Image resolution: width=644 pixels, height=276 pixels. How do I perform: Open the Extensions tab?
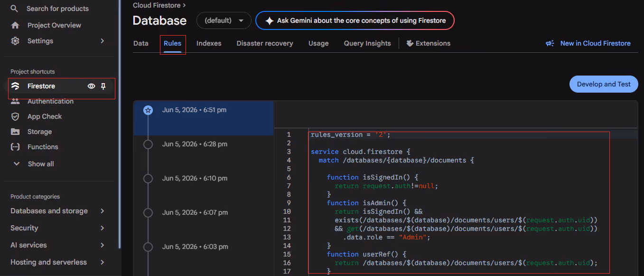pos(429,43)
